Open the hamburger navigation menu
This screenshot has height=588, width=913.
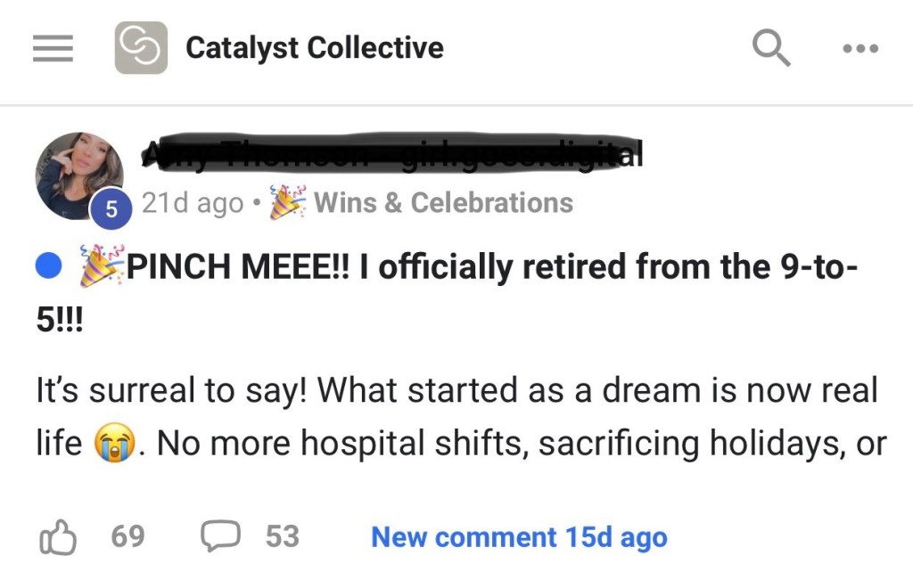(x=53, y=48)
